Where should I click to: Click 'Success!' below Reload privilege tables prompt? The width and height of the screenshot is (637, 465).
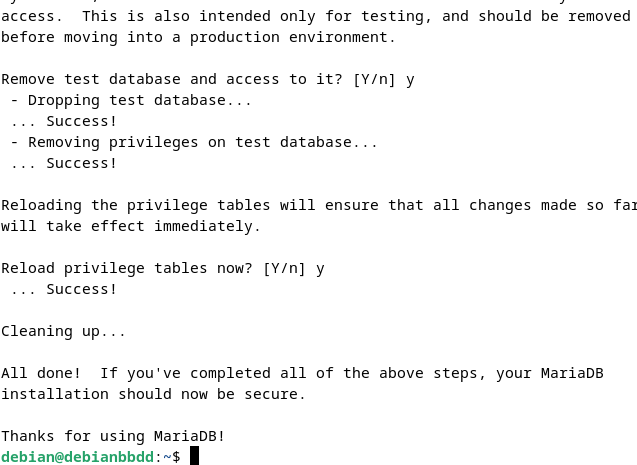(82, 289)
